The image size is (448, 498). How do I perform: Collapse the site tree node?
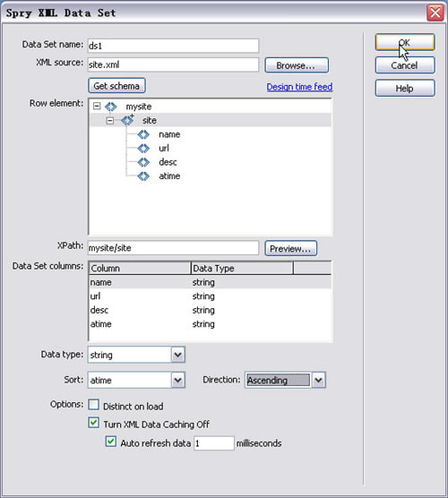(110, 120)
